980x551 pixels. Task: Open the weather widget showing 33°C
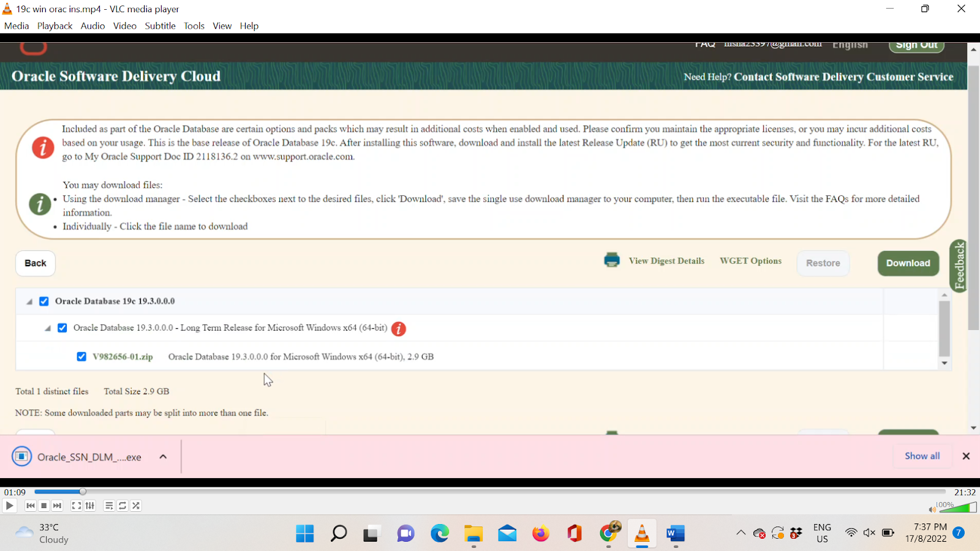(x=42, y=533)
